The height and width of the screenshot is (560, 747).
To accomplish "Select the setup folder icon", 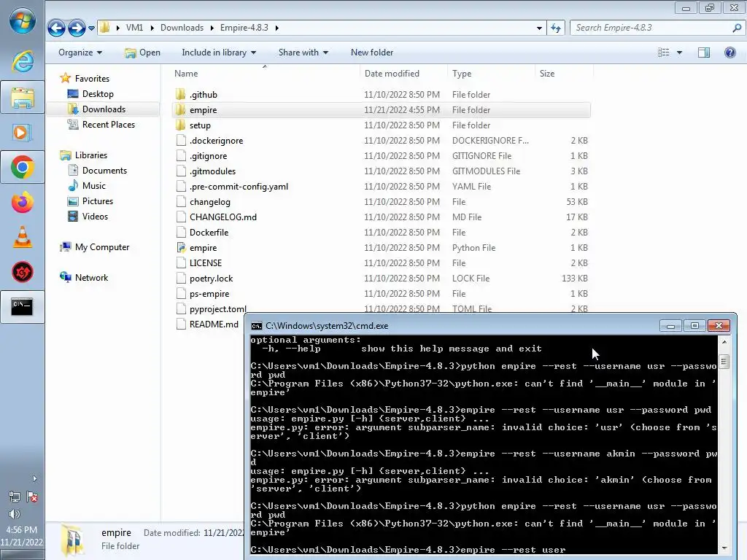I will [181, 125].
